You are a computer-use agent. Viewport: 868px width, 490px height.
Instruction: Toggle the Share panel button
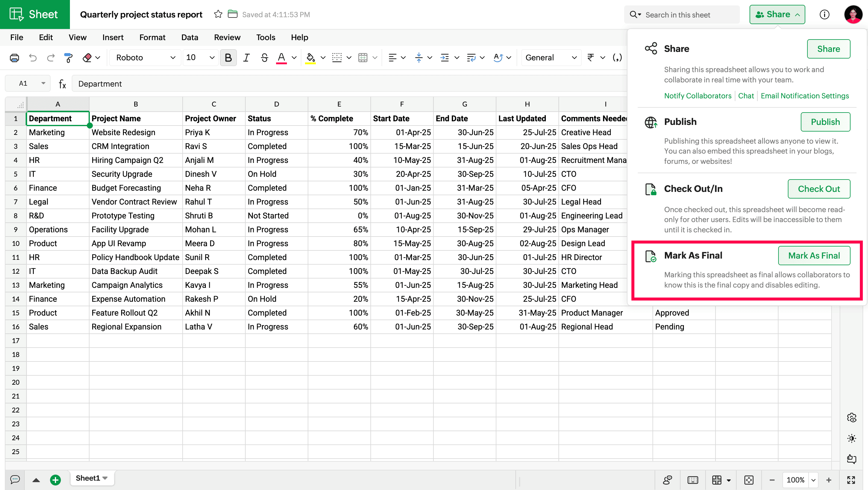pos(777,14)
